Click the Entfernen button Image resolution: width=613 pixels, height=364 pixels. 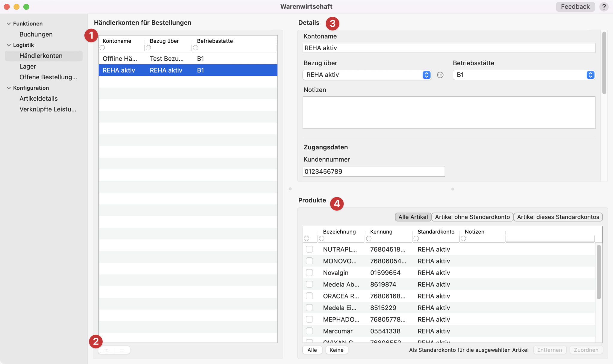(550, 350)
